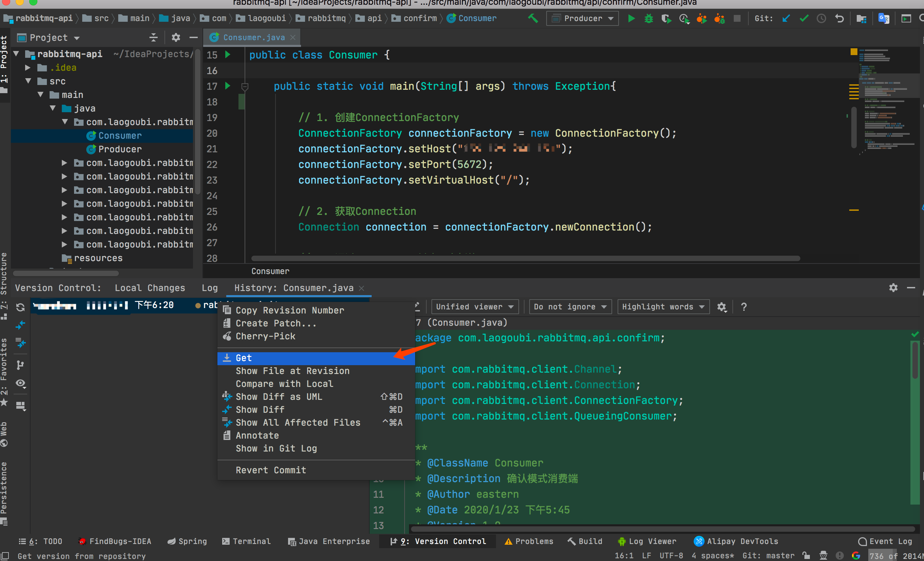Open FindBugs-IDEA tool window
924x561 pixels.
pos(114,541)
